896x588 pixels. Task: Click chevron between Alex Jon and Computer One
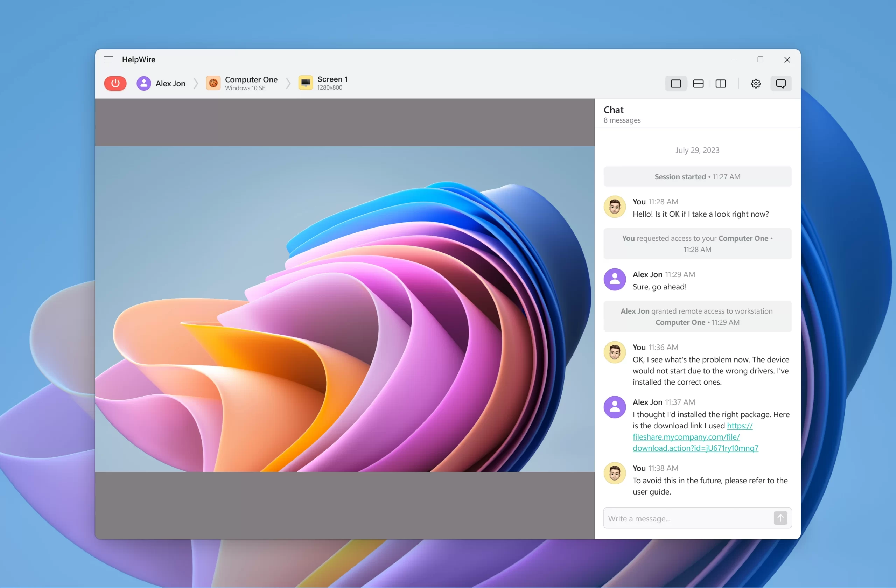point(196,83)
